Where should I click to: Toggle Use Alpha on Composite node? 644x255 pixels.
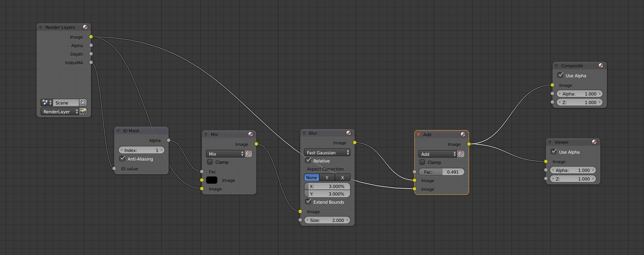tap(560, 75)
